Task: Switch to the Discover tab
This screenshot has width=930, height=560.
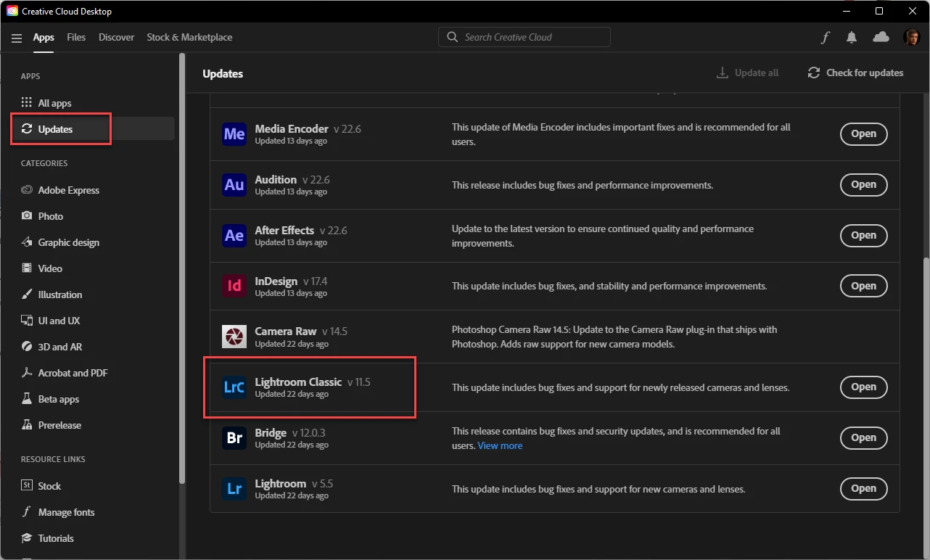Action: click(x=117, y=37)
